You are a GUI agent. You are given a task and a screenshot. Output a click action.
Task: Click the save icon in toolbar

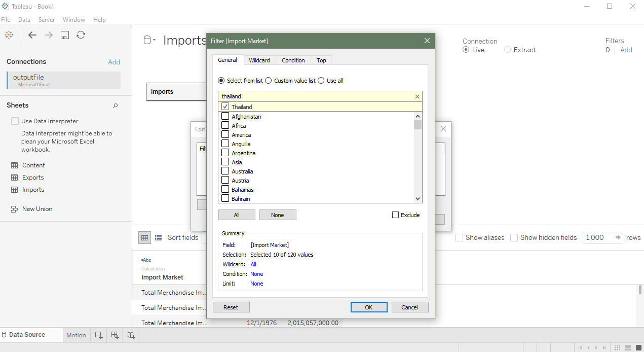tap(65, 35)
